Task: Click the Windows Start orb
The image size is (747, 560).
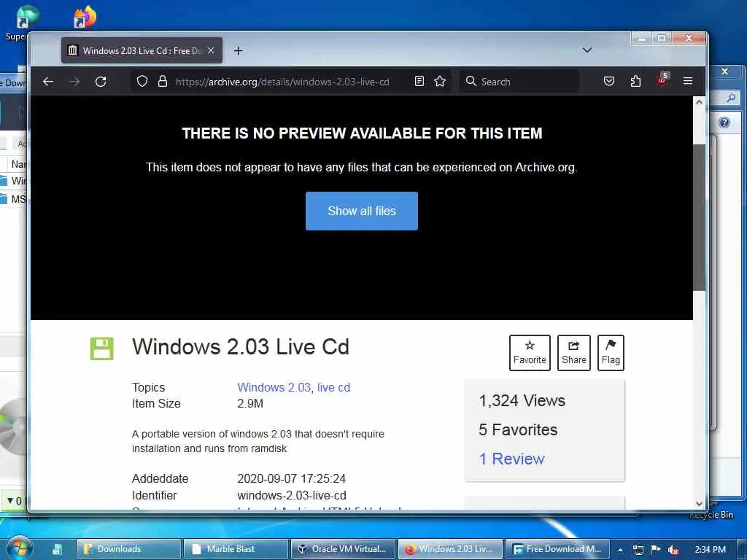Action: click(19, 548)
